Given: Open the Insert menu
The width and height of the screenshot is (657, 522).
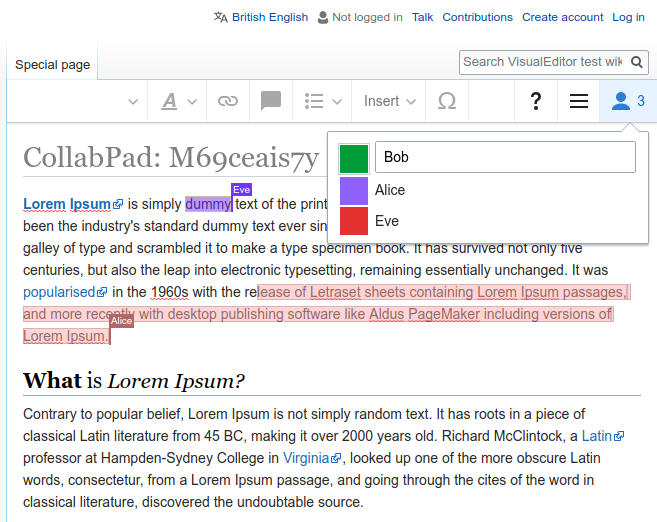Looking at the screenshot, I should click(x=389, y=101).
